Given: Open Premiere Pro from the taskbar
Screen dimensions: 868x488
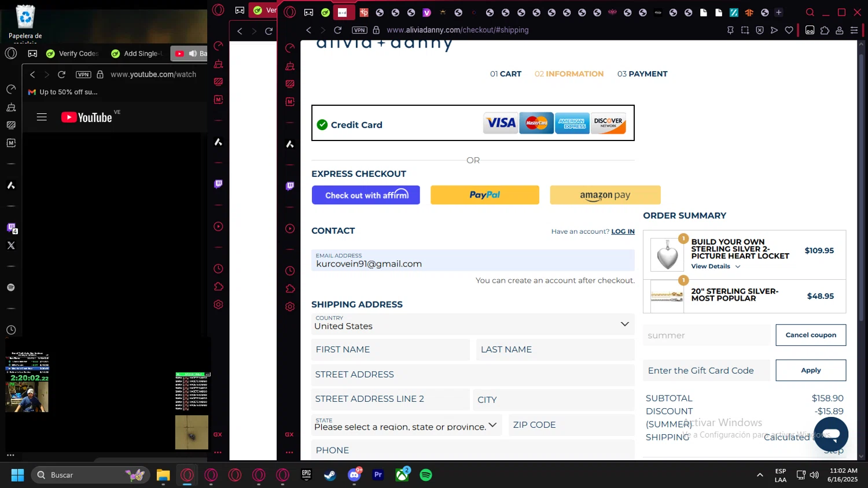Looking at the screenshot, I should point(378,475).
